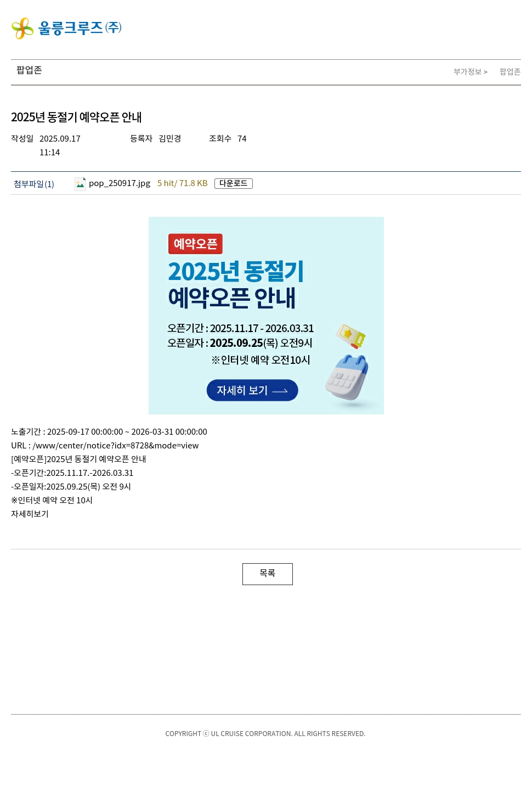The width and height of the screenshot is (532, 786).
Task: Click the 자세히보기 text below the URL
Action: click(x=30, y=514)
